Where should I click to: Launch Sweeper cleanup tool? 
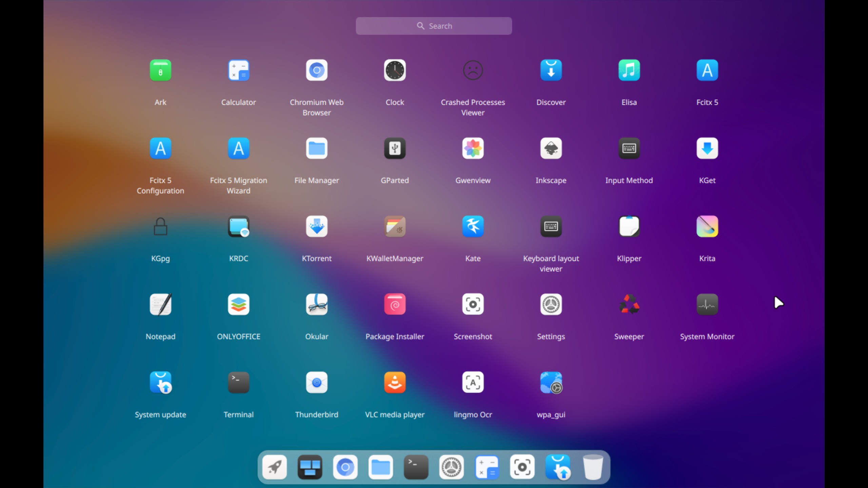(x=629, y=304)
